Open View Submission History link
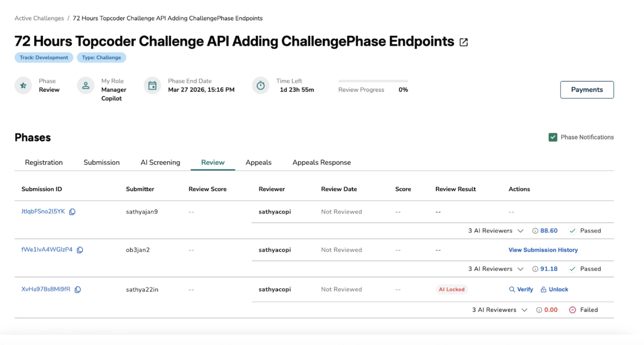Viewport: 644px width, 345px height. 543,250
